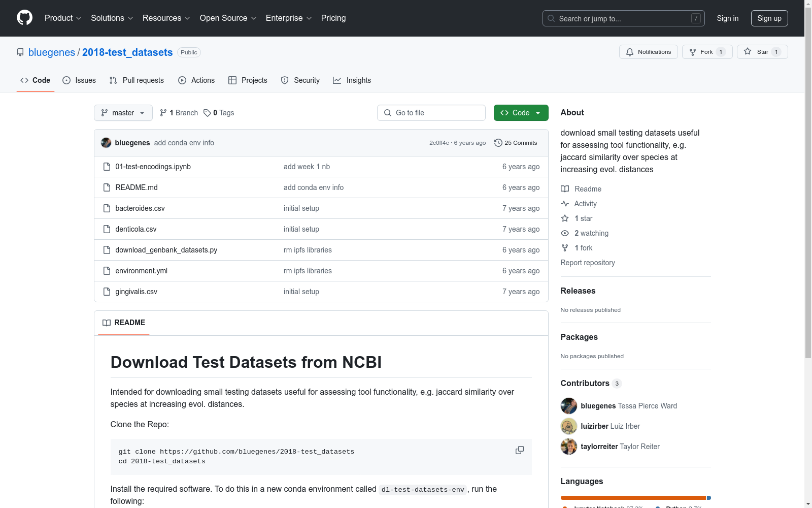This screenshot has height=508, width=812.
Task: View the 2 watching list
Action: [585, 233]
